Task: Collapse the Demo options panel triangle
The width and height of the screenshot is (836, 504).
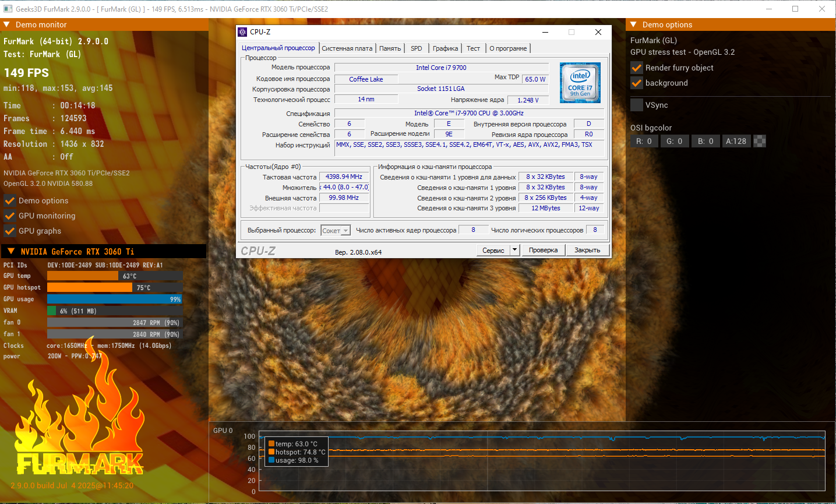Action: (x=633, y=24)
